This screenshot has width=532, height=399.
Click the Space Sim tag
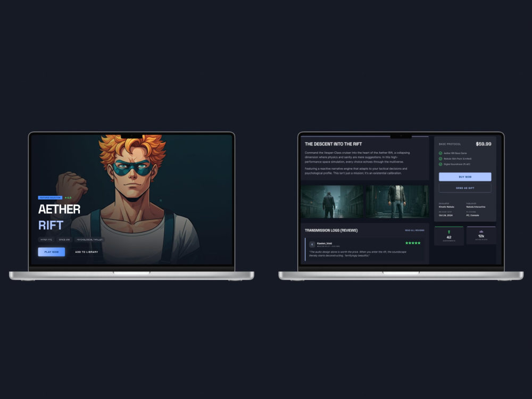point(64,239)
